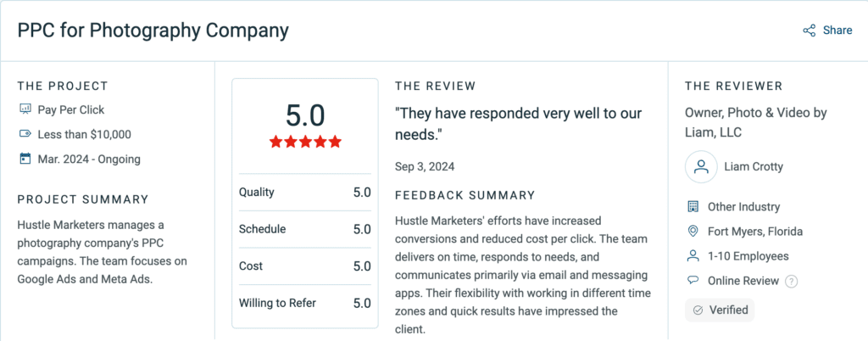This screenshot has width=868, height=341.
Task: Click the Online Review help question mark
Action: [x=792, y=282]
